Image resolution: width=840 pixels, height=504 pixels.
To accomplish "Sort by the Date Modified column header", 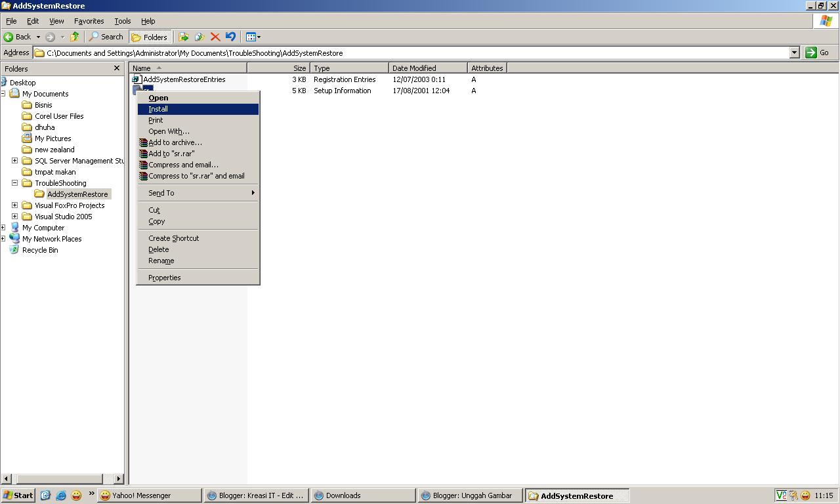I will [x=428, y=68].
